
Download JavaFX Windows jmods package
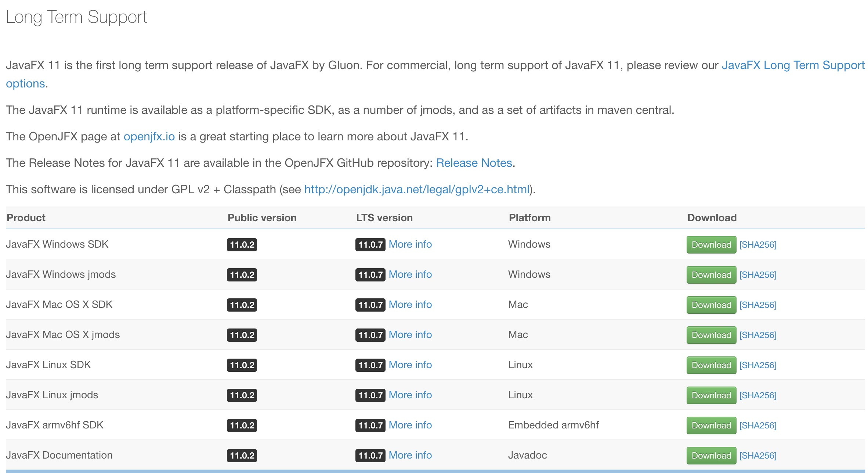(x=711, y=275)
